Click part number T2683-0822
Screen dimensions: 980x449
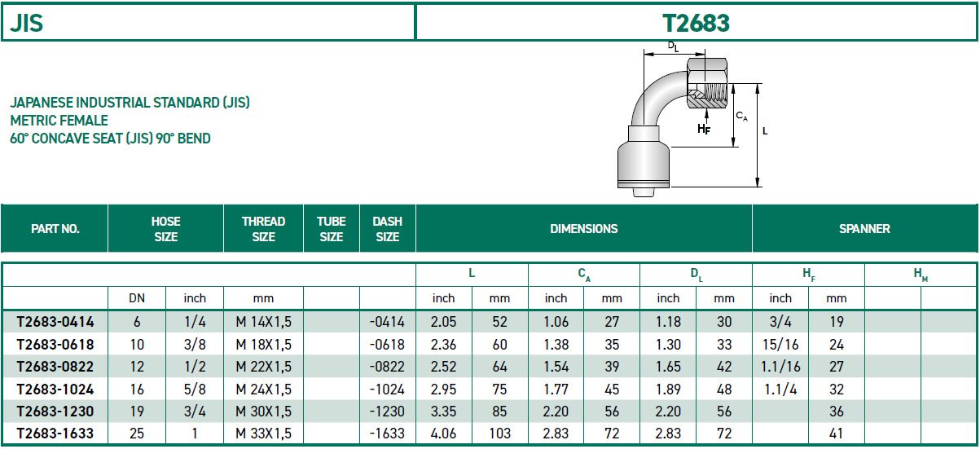[x=55, y=367]
